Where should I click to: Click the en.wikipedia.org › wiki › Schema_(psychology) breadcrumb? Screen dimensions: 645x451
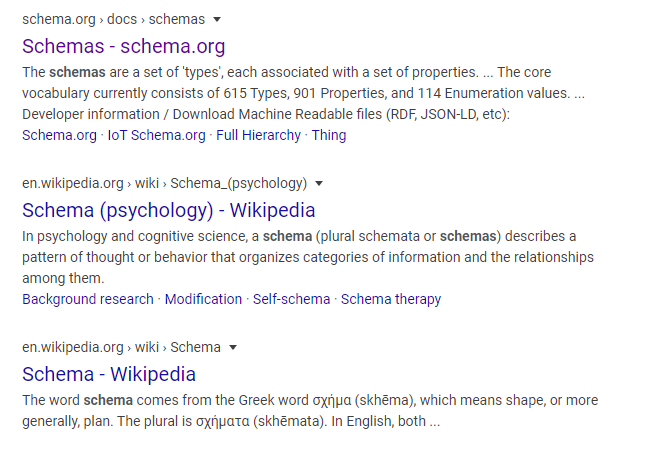[165, 184]
